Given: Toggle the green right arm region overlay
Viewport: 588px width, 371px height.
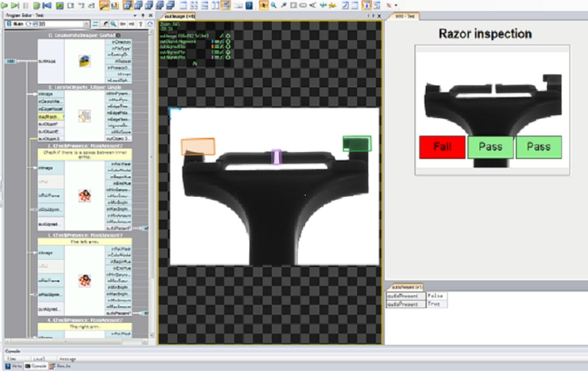Looking at the screenshot, I should click(x=357, y=144).
